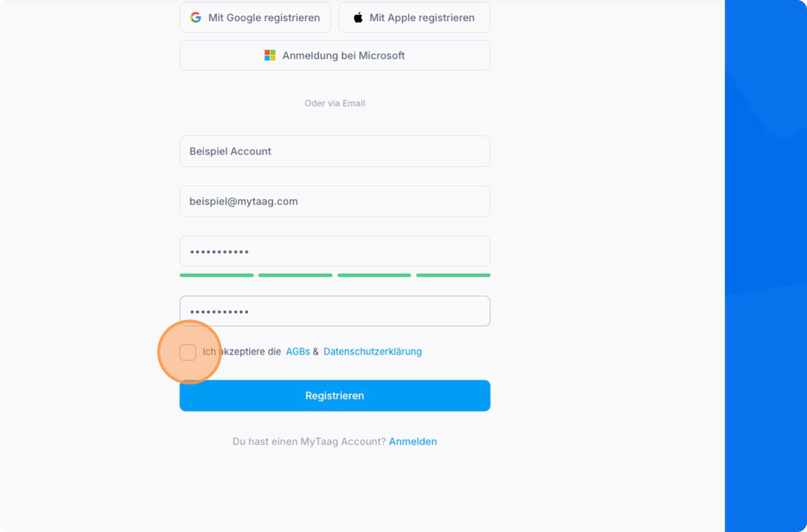Follow the Anmelden link
Image resolution: width=807 pixels, height=532 pixels.
pos(413,441)
